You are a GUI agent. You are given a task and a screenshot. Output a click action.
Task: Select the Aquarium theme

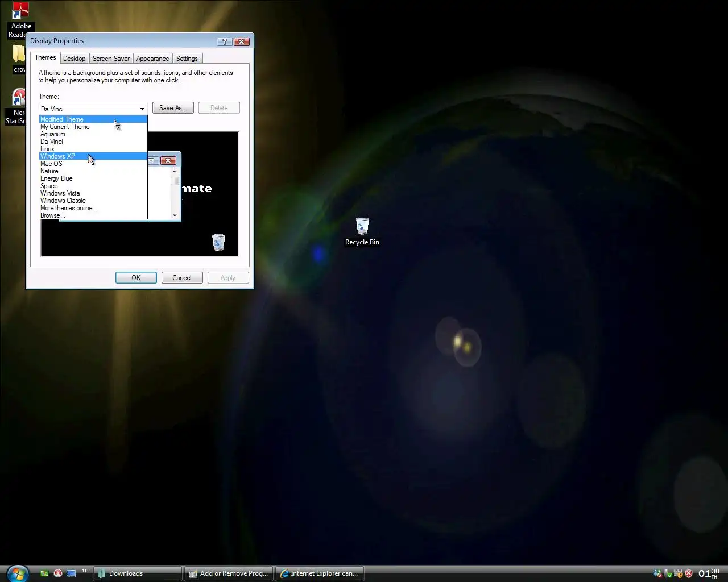(93, 134)
